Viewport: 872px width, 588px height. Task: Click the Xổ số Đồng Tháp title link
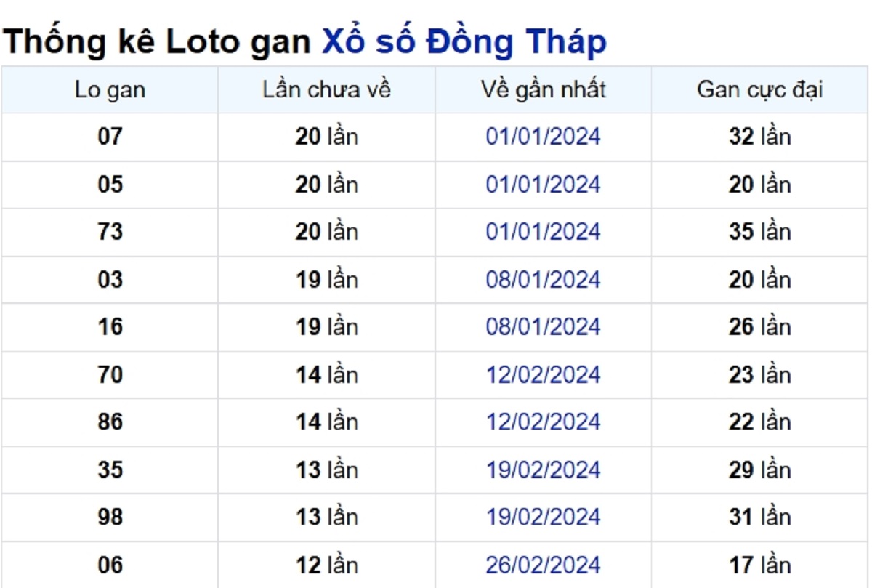(464, 43)
